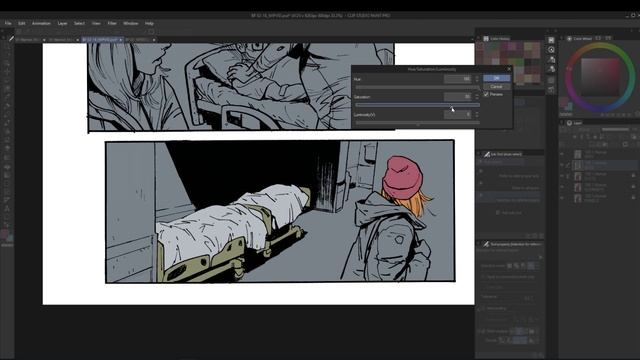Toggle visibility of the third layer

(x=562, y=176)
